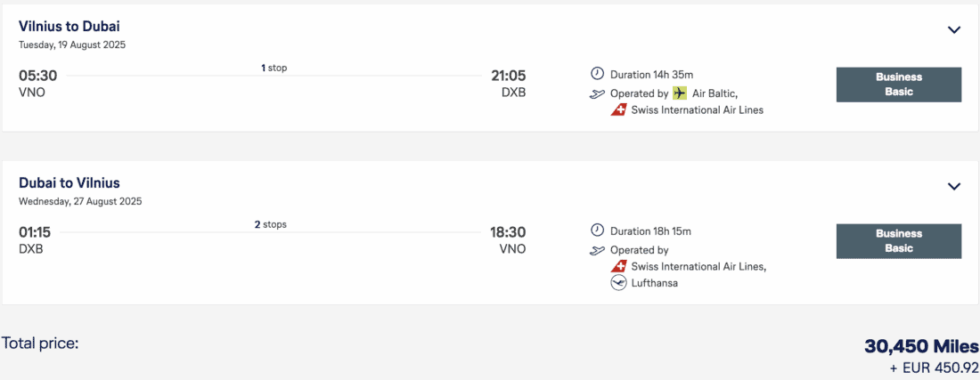Click the Vilnius to Dubai heading
The width and height of the screenshot is (980, 380).
tap(69, 27)
